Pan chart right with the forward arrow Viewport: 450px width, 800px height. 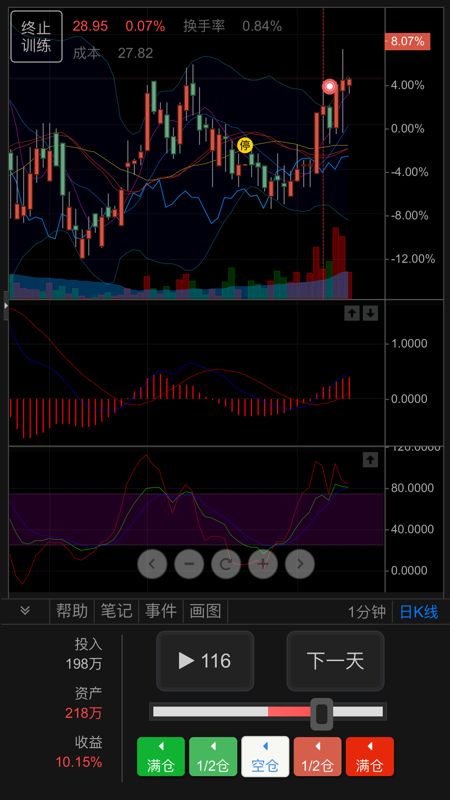pyautogui.click(x=300, y=564)
